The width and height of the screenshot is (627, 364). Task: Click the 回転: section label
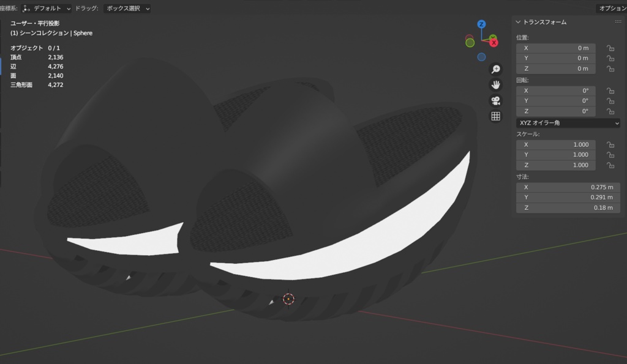click(x=522, y=80)
